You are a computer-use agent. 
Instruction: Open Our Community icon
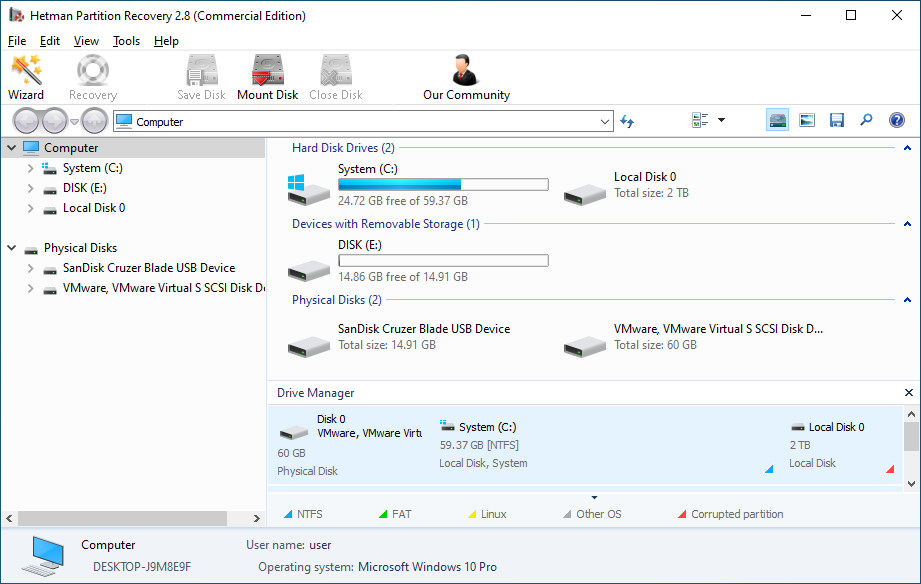pyautogui.click(x=466, y=78)
